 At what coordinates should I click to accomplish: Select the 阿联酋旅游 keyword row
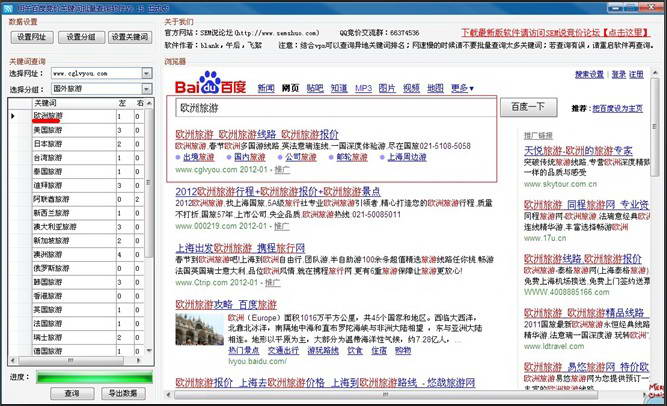pos(77,199)
